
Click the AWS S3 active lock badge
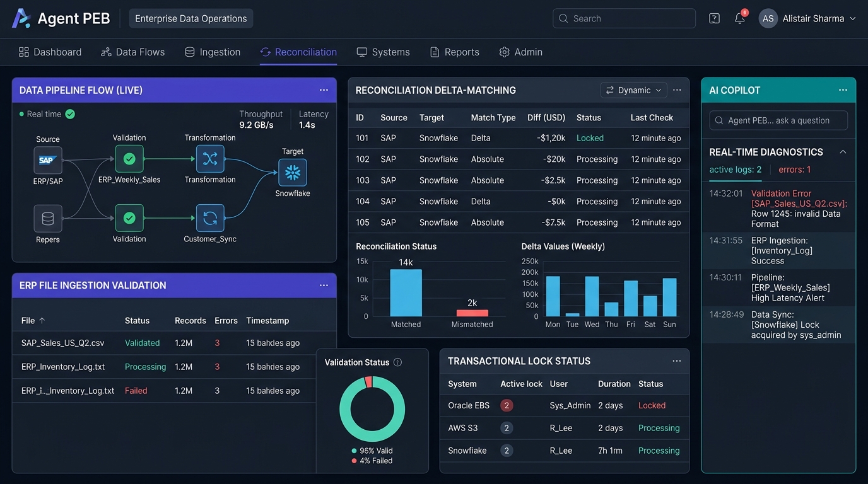tap(506, 428)
